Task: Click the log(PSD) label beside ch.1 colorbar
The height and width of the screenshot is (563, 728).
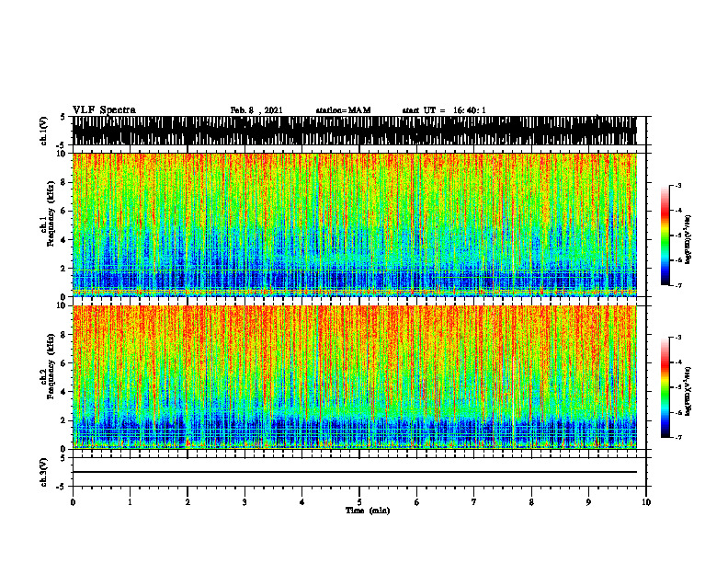Action: coord(688,240)
